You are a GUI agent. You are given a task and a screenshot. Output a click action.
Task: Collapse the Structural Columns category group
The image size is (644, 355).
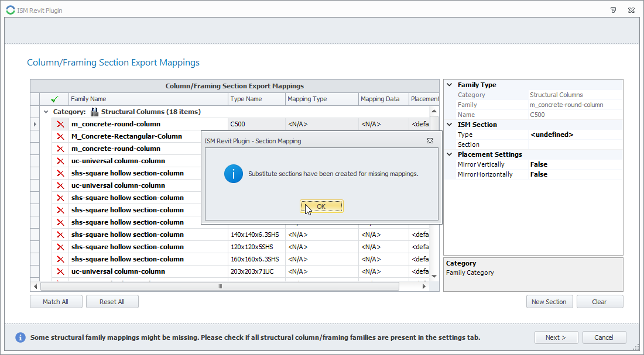click(46, 112)
